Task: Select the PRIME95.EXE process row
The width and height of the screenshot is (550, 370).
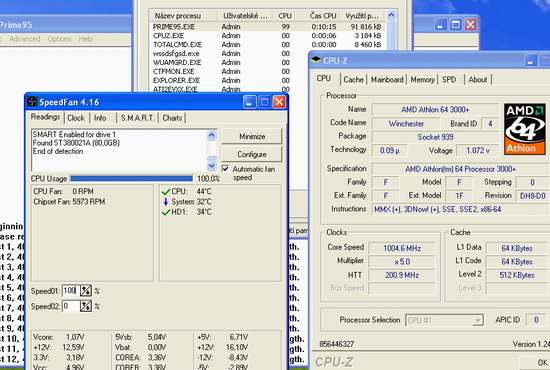Action: pyautogui.click(x=268, y=27)
